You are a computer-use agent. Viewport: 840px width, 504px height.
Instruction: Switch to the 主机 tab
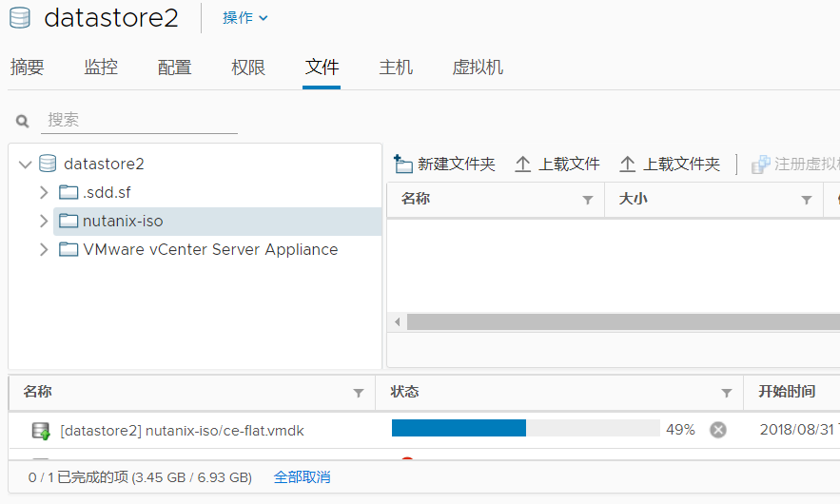point(396,68)
